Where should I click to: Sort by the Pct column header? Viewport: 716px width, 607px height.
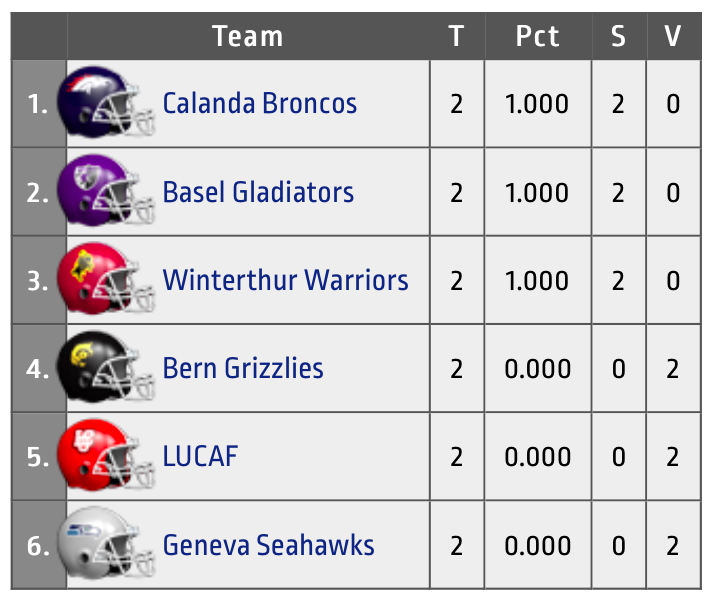pos(537,37)
